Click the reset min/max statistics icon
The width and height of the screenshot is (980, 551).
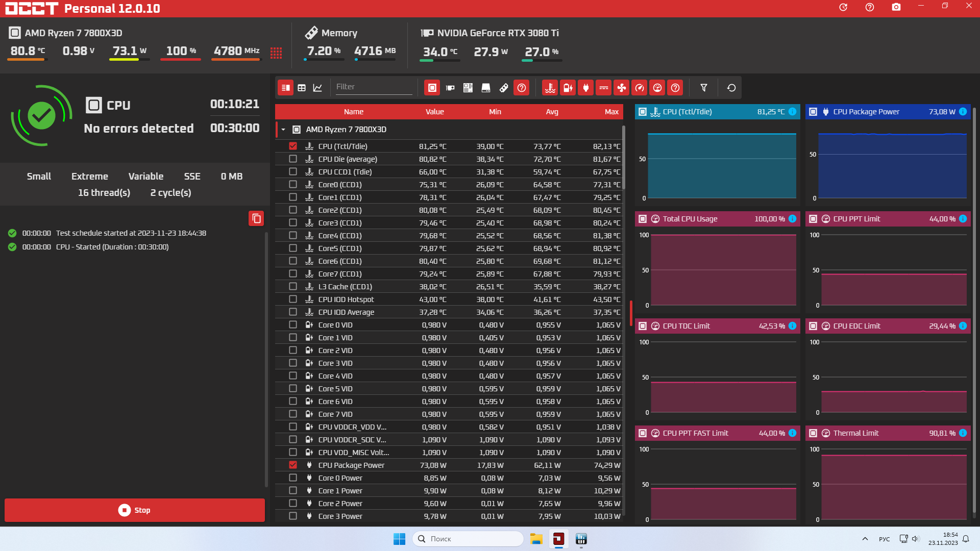click(731, 88)
